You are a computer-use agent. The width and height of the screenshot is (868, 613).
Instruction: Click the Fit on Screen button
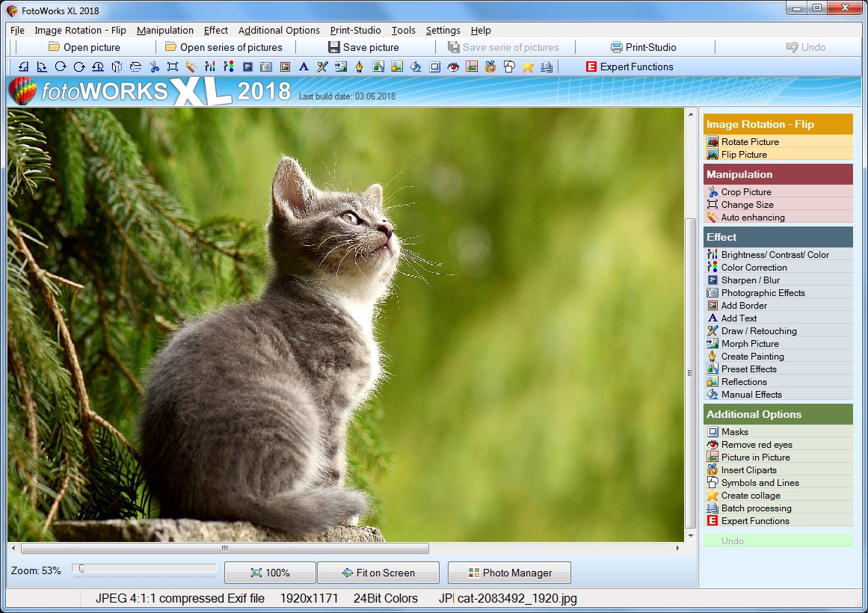[x=378, y=573]
